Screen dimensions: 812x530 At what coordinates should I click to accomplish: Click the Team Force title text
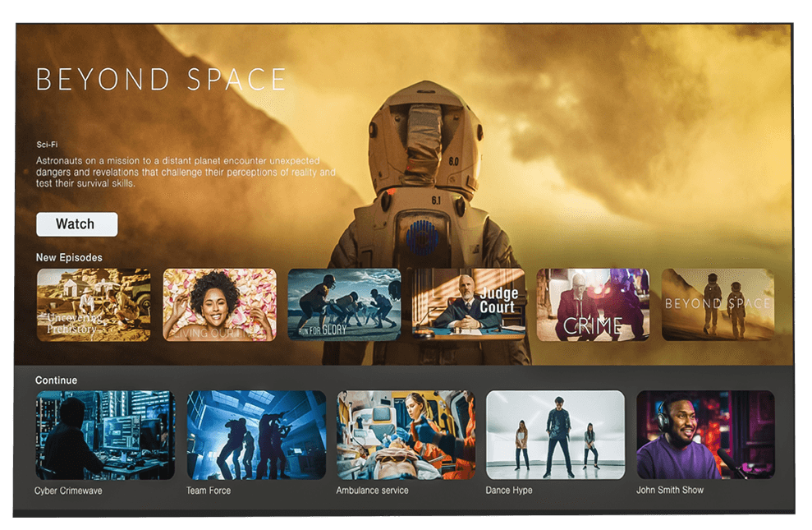coord(209,491)
